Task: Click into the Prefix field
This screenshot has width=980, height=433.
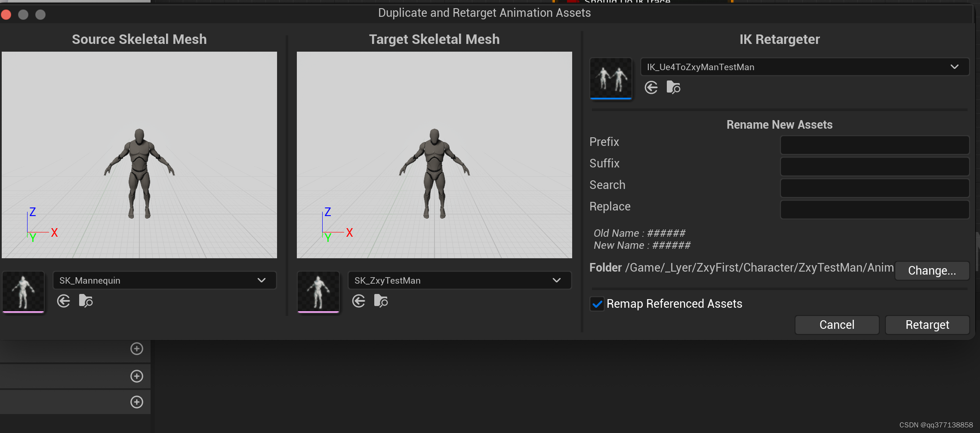Action: [x=875, y=145]
